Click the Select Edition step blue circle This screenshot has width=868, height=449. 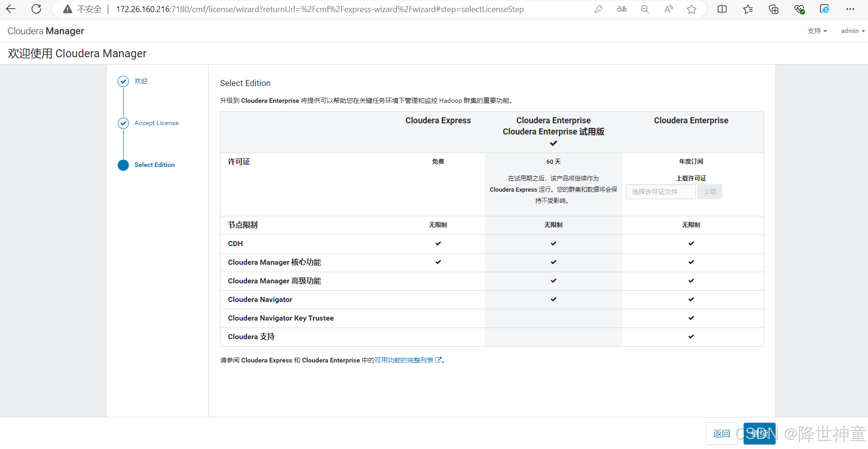tap(123, 165)
